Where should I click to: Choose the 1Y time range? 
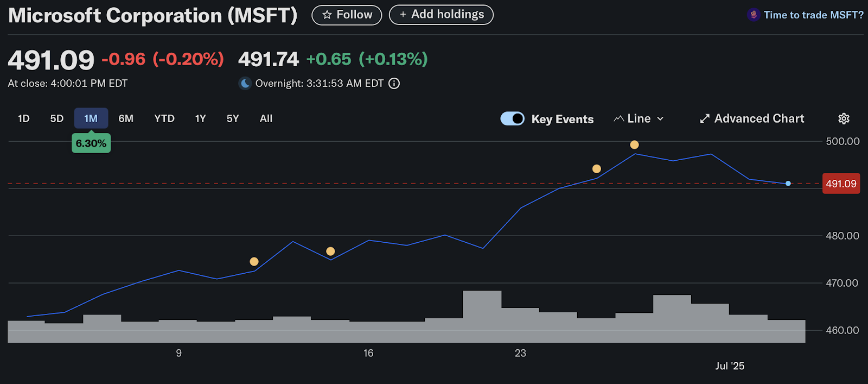point(201,118)
